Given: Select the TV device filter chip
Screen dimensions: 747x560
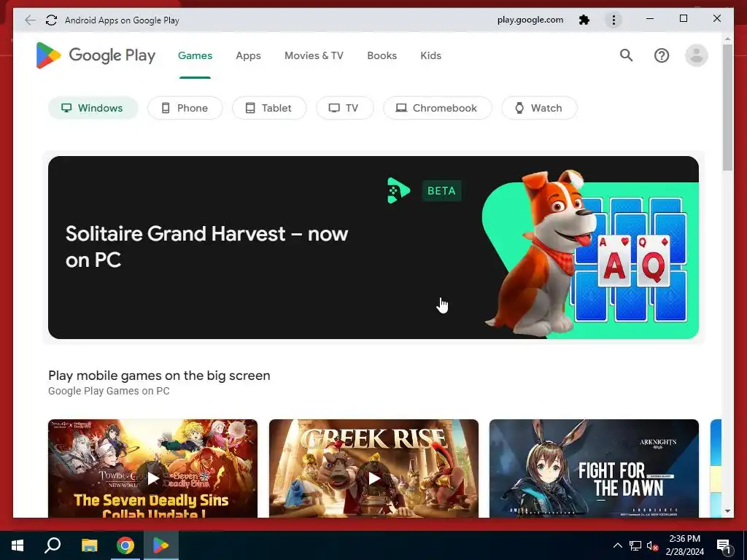Looking at the screenshot, I should point(344,108).
